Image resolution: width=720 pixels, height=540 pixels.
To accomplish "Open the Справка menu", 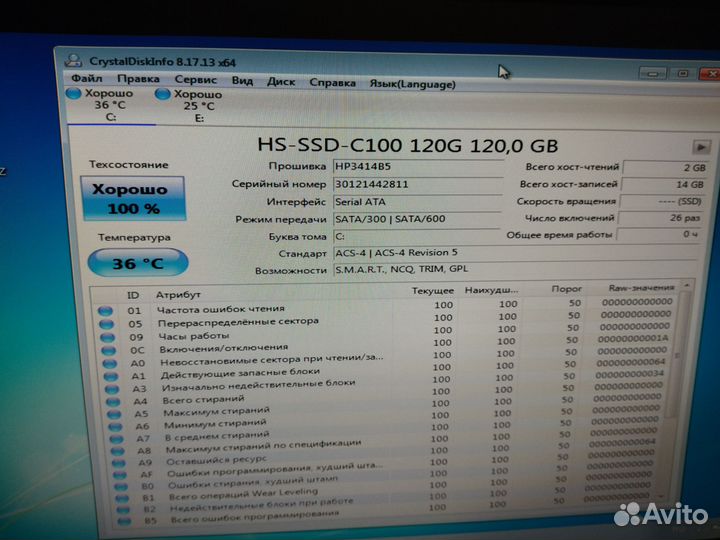I will (332, 83).
